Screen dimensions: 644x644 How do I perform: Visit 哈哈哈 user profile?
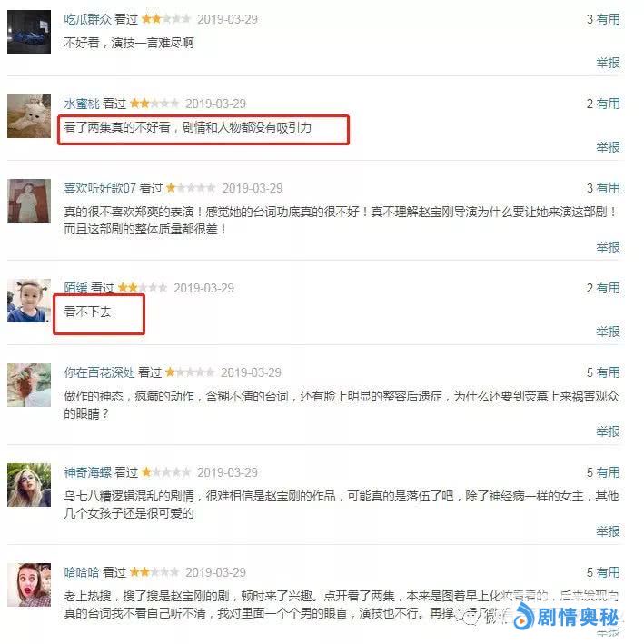pyautogui.click(x=82, y=572)
